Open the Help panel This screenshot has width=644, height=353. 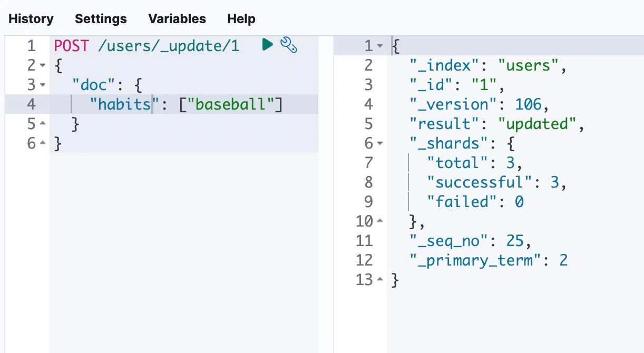(x=241, y=19)
